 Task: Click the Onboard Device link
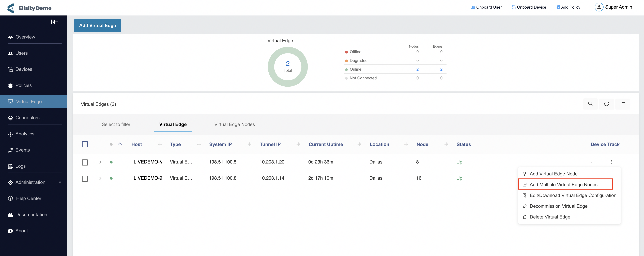coord(529,7)
